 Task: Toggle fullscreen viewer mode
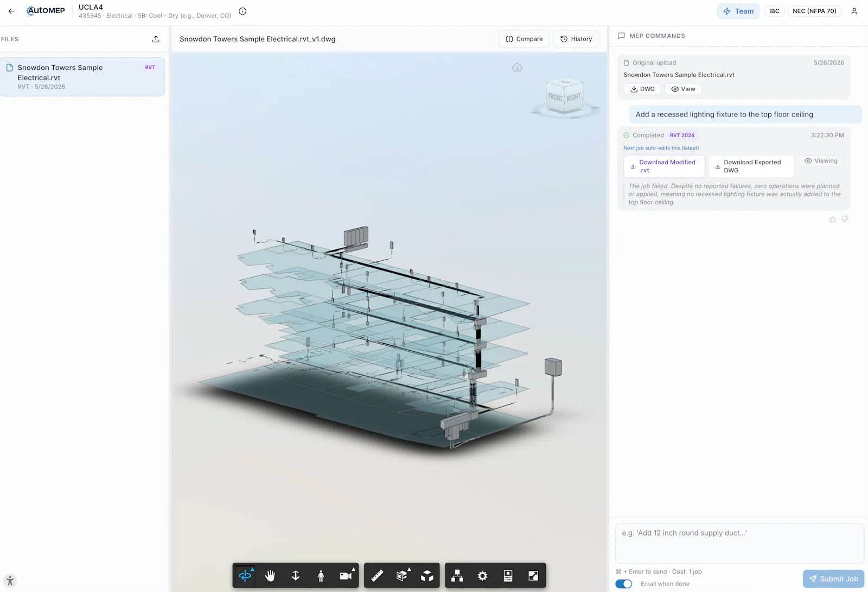[533, 576]
